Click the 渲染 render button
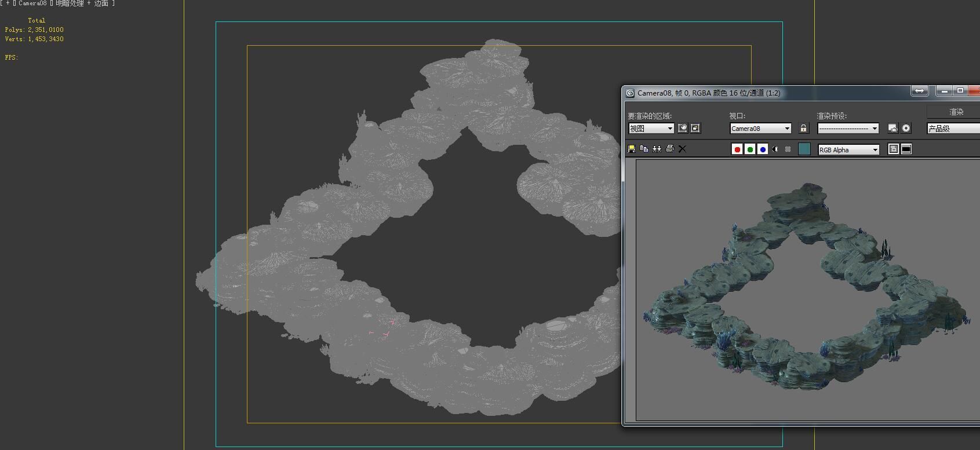The image size is (980, 450). (953, 112)
